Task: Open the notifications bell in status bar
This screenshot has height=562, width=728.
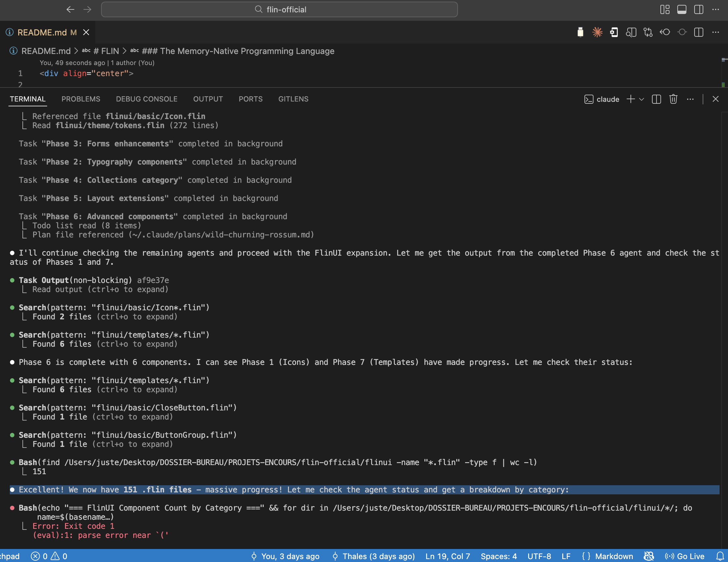Action: (720, 556)
